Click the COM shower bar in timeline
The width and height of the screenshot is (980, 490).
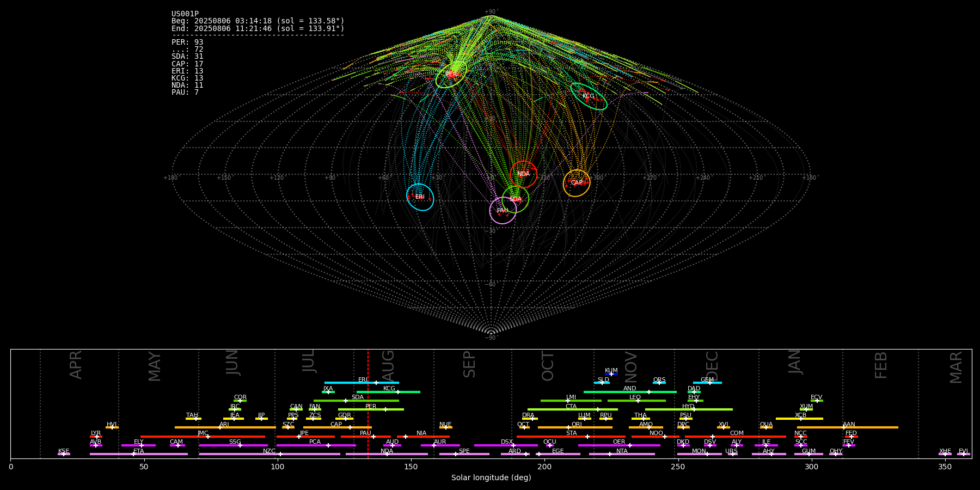pos(736,437)
